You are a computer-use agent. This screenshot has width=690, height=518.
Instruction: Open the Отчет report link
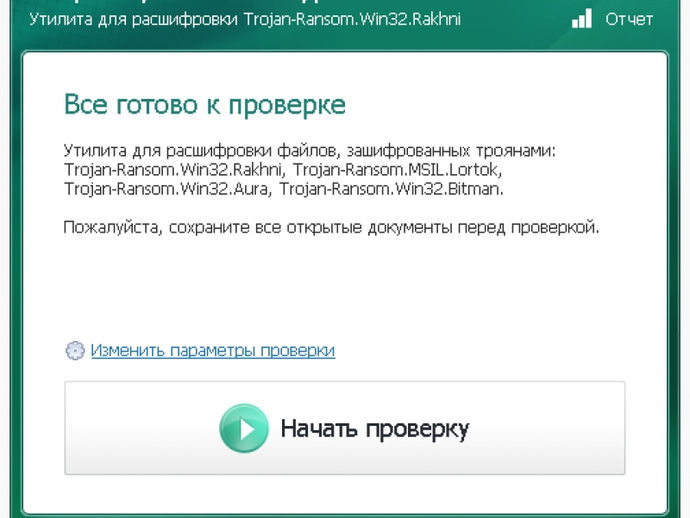pos(629,19)
